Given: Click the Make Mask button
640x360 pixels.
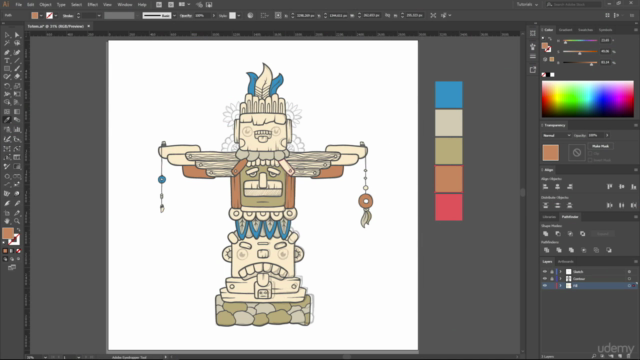Looking at the screenshot, I should point(600,146).
